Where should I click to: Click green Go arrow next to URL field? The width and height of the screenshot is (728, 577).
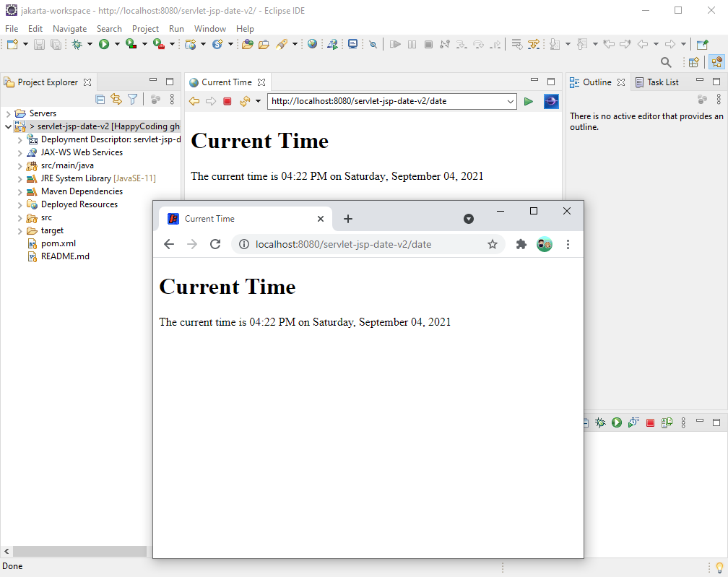[x=529, y=101]
